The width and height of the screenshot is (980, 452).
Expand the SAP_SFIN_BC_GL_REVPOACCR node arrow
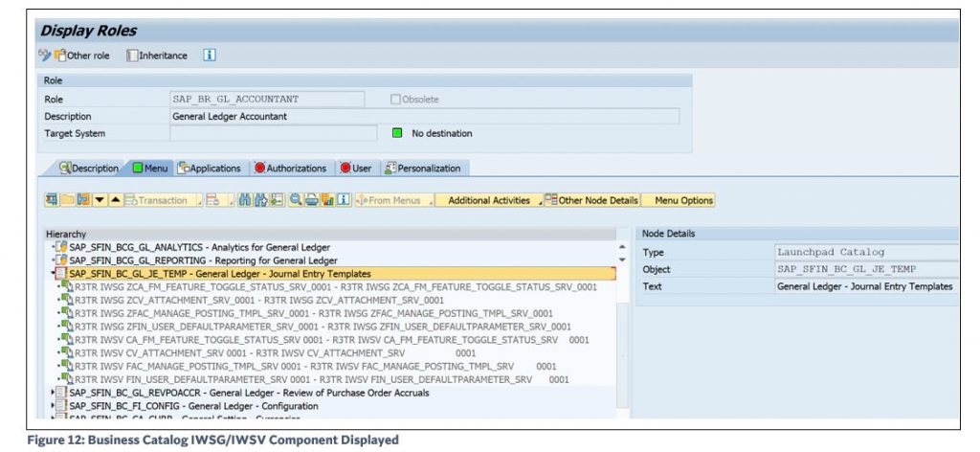pos(52,393)
